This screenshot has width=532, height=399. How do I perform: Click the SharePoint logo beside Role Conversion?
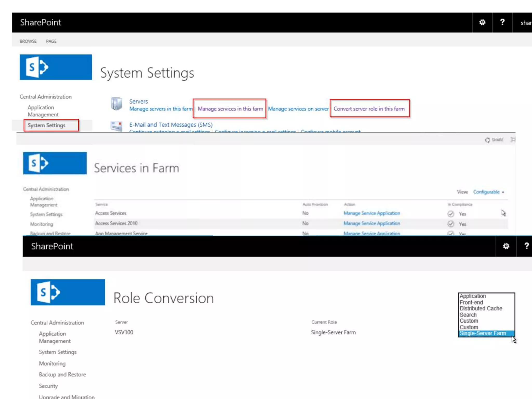pos(68,292)
